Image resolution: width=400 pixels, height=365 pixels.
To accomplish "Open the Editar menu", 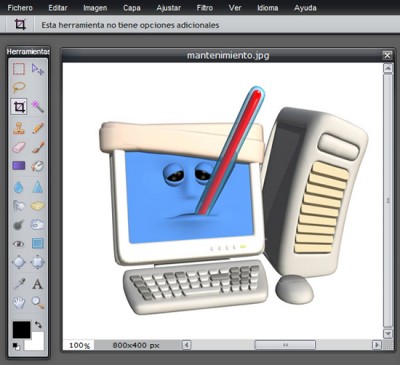I will tap(58, 8).
